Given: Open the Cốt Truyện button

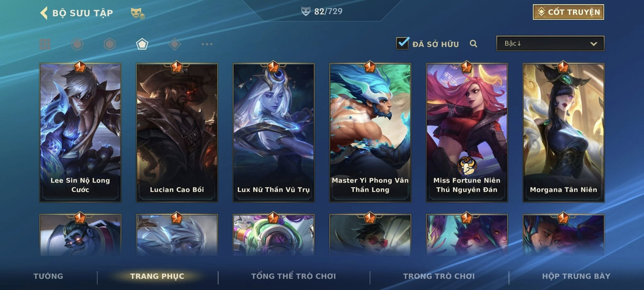Looking at the screenshot, I should tap(569, 12).
